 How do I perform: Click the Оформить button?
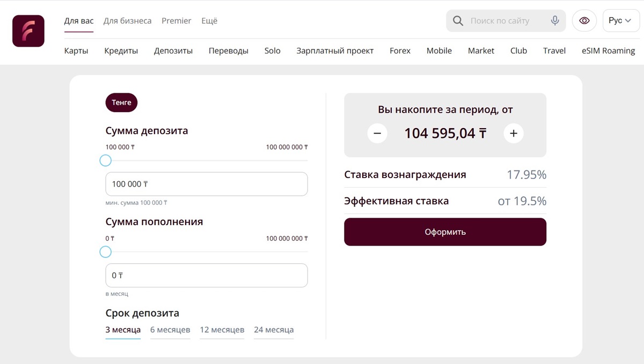click(x=445, y=232)
